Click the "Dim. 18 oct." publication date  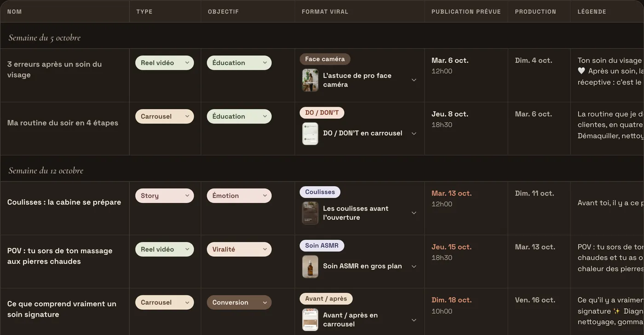point(451,300)
